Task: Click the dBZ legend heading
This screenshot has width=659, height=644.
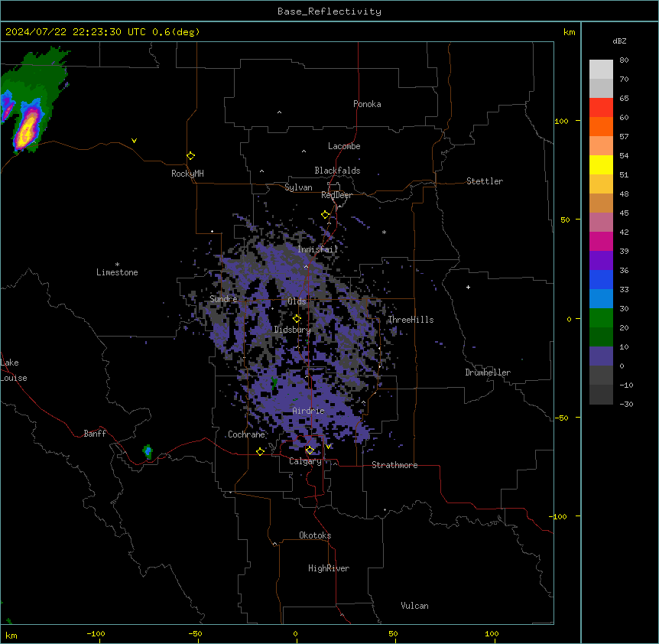Action: pyautogui.click(x=619, y=41)
